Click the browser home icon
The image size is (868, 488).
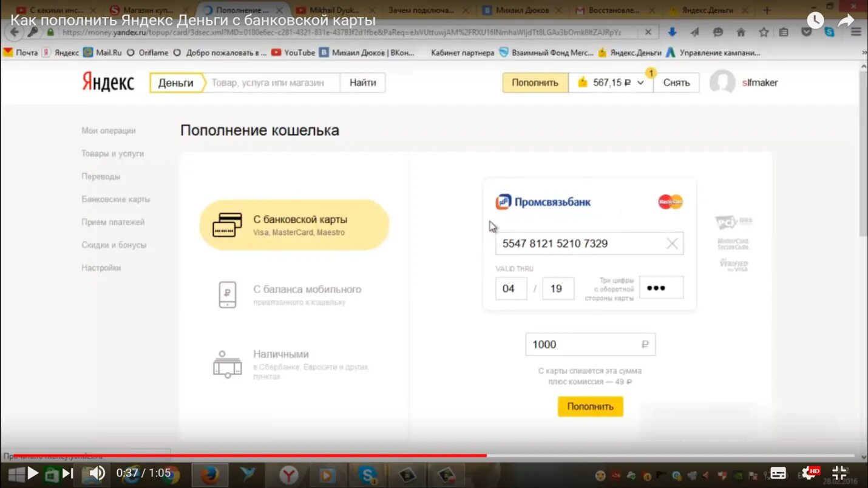[741, 32]
